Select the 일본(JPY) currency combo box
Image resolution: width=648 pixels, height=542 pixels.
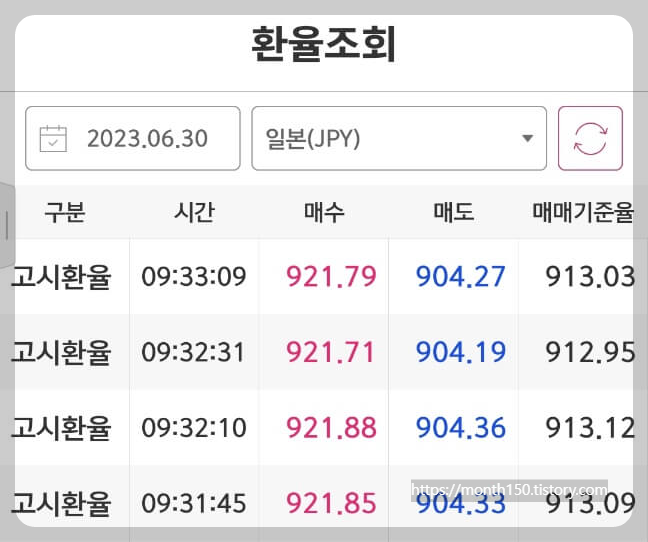point(399,138)
